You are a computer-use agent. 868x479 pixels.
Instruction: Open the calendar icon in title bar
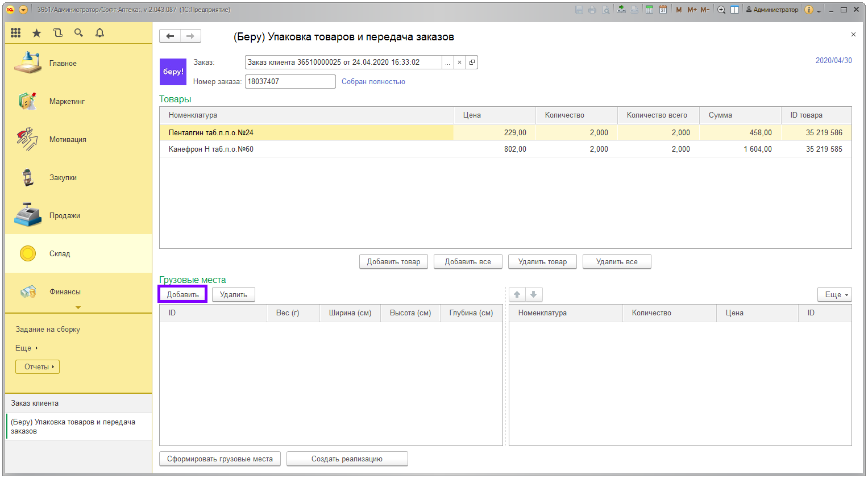pos(663,10)
